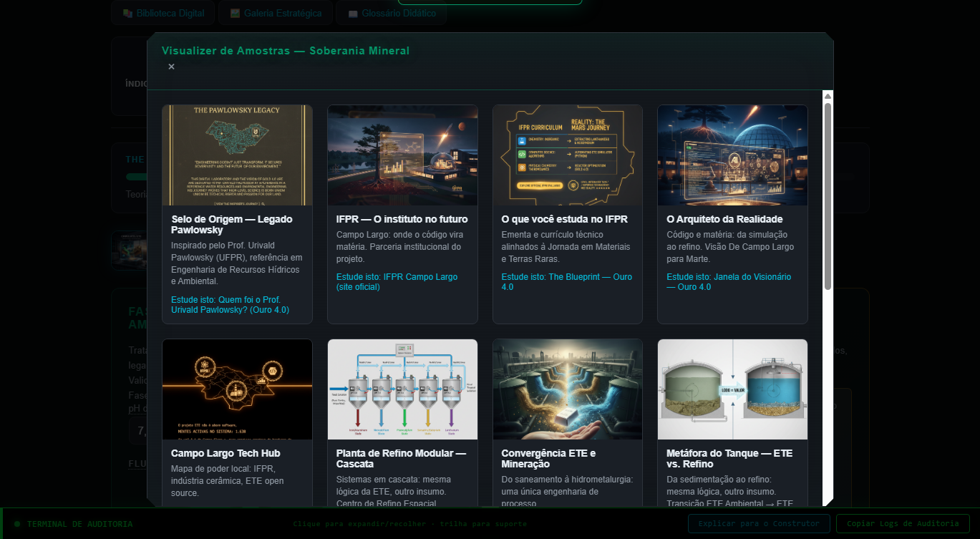Image resolution: width=980 pixels, height=539 pixels.
Task: Open the Campo Largo Tech Hub map thumbnail
Action: [238, 389]
